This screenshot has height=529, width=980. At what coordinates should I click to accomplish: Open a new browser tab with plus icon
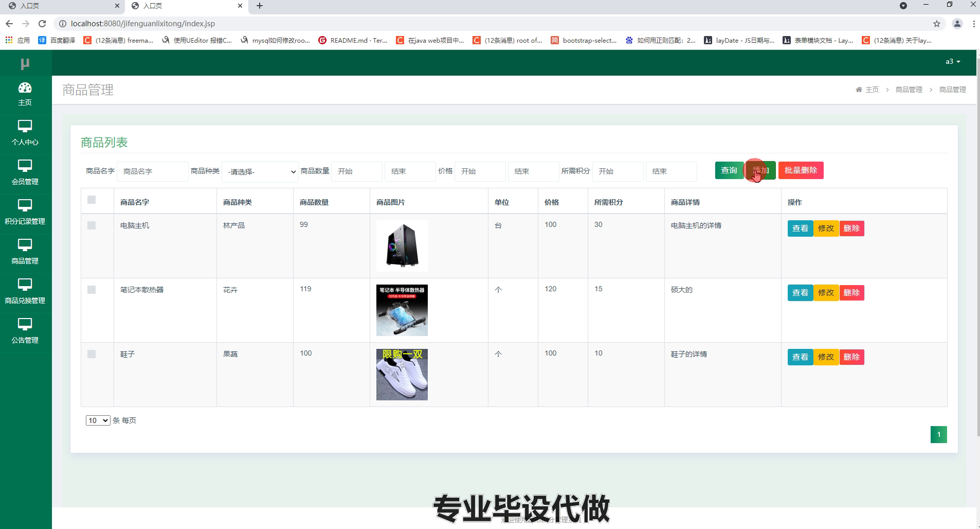coord(260,6)
